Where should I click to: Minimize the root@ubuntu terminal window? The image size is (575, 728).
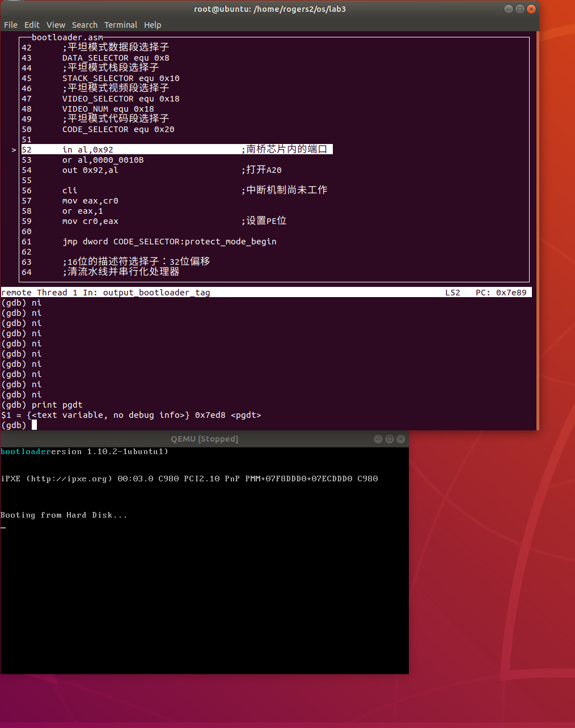click(508, 9)
